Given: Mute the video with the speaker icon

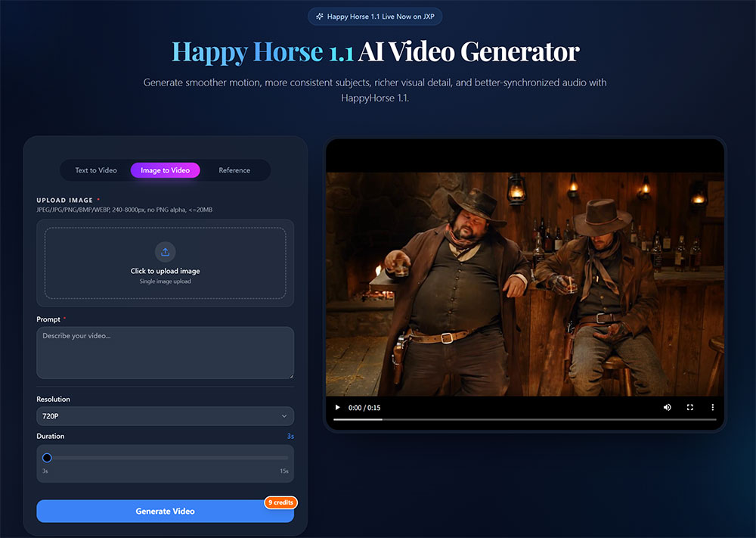Looking at the screenshot, I should tap(668, 408).
